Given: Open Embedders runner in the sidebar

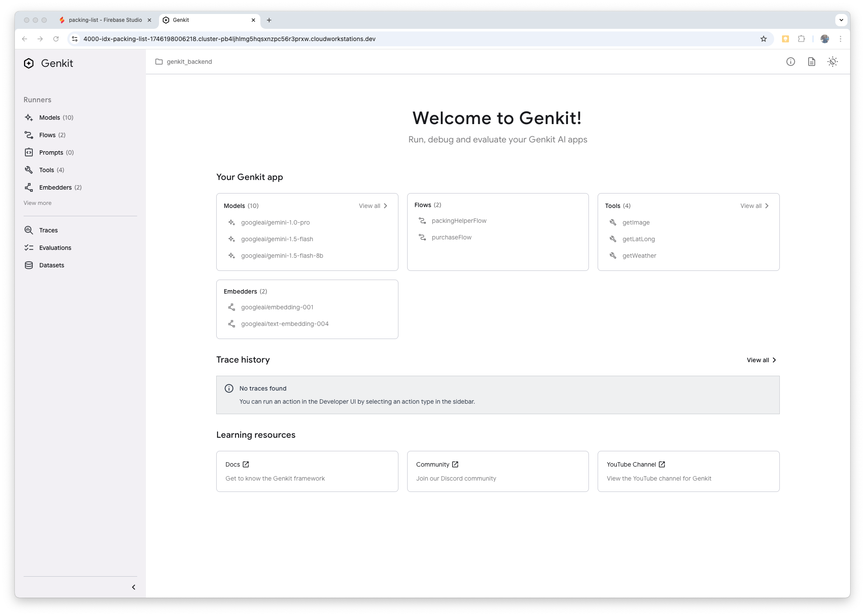Looking at the screenshot, I should 60,187.
